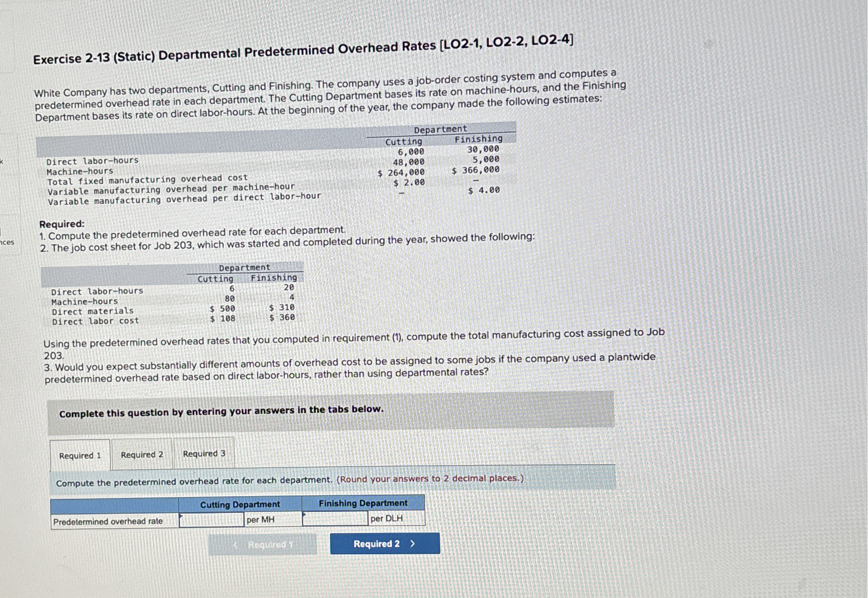Click the $ 264,000 fixed overhead value

tap(401, 172)
